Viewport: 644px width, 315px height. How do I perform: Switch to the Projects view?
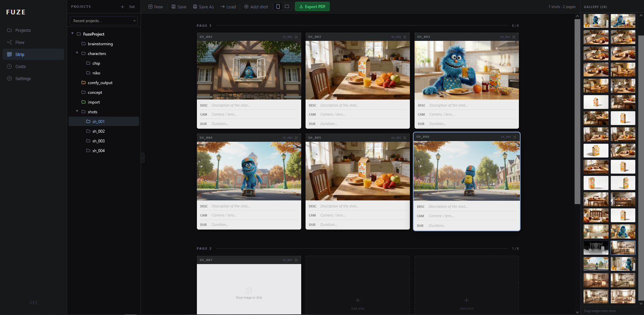[x=23, y=30]
